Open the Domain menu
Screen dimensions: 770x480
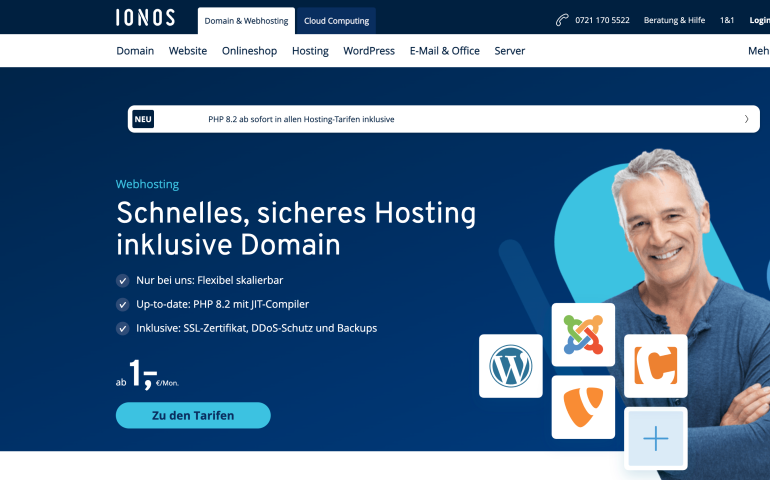135,51
